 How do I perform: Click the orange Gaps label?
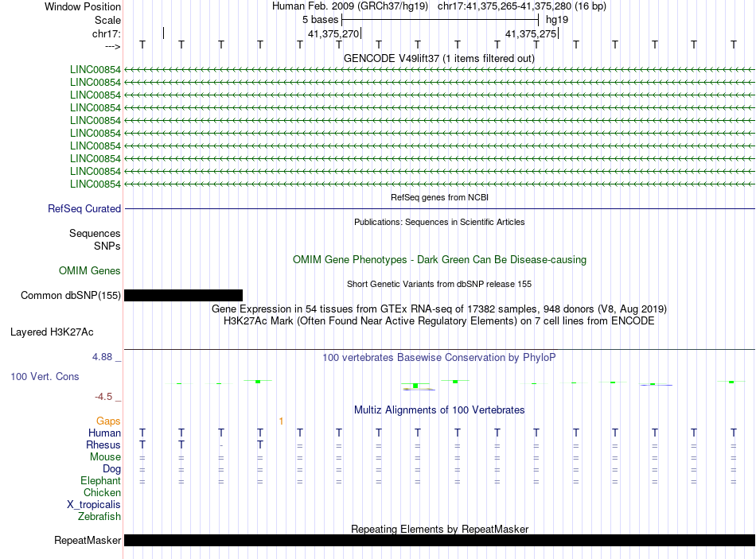(x=108, y=421)
